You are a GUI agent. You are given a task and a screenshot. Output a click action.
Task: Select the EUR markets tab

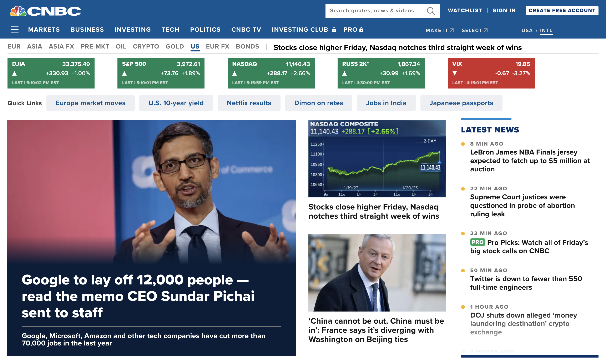pyautogui.click(x=14, y=46)
